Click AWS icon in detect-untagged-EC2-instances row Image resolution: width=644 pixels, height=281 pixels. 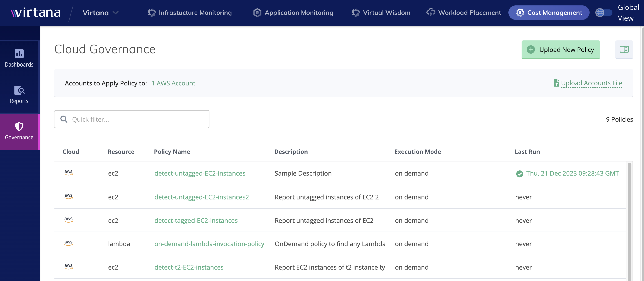coord(68,172)
